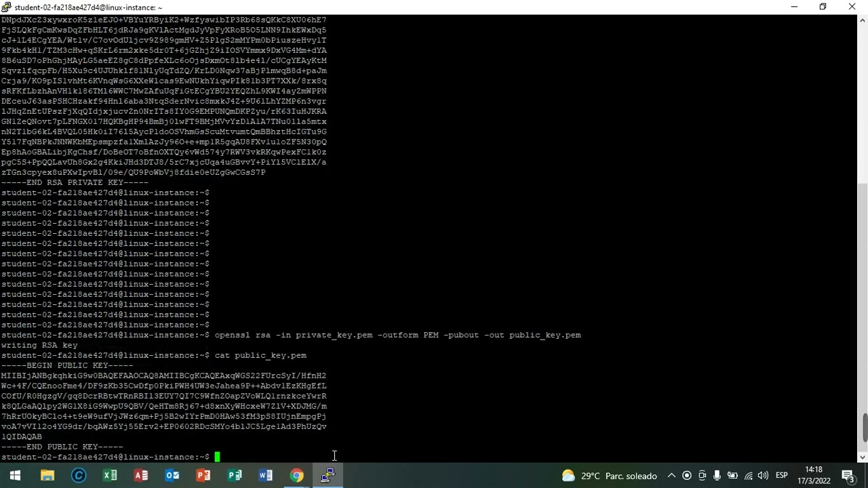868x488 pixels.
Task: Switch to Google Chrome in taskbar
Action: click(x=297, y=476)
